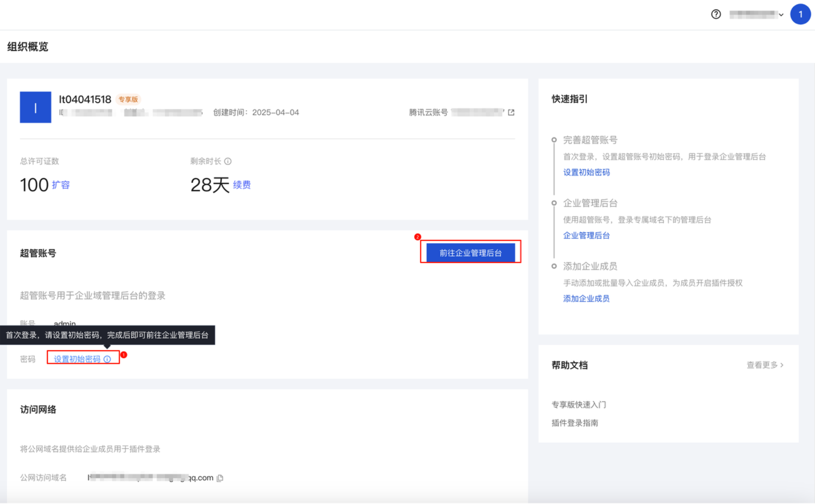Screen dimensions: 815x504
Task: Open 插件登录指南 help document
Action: tap(575, 423)
